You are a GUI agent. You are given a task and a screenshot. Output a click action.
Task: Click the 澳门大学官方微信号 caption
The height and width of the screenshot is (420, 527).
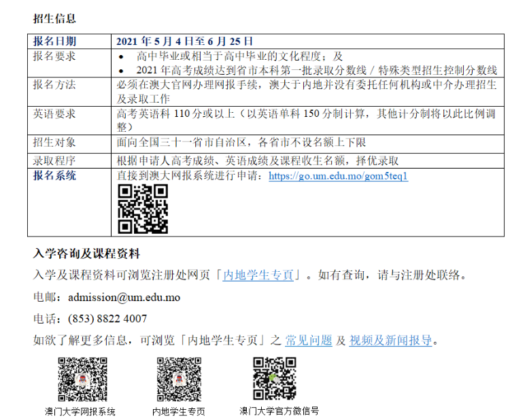[279, 411]
